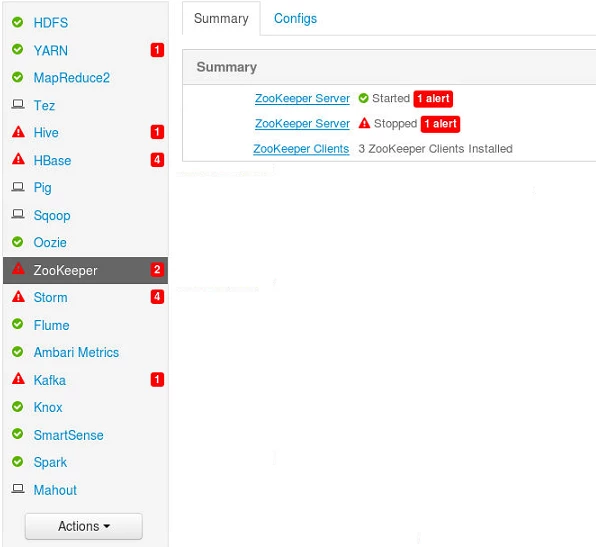The width and height of the screenshot is (596, 547).
Task: Open the ZooKeeper Clients link
Action: pyautogui.click(x=301, y=149)
